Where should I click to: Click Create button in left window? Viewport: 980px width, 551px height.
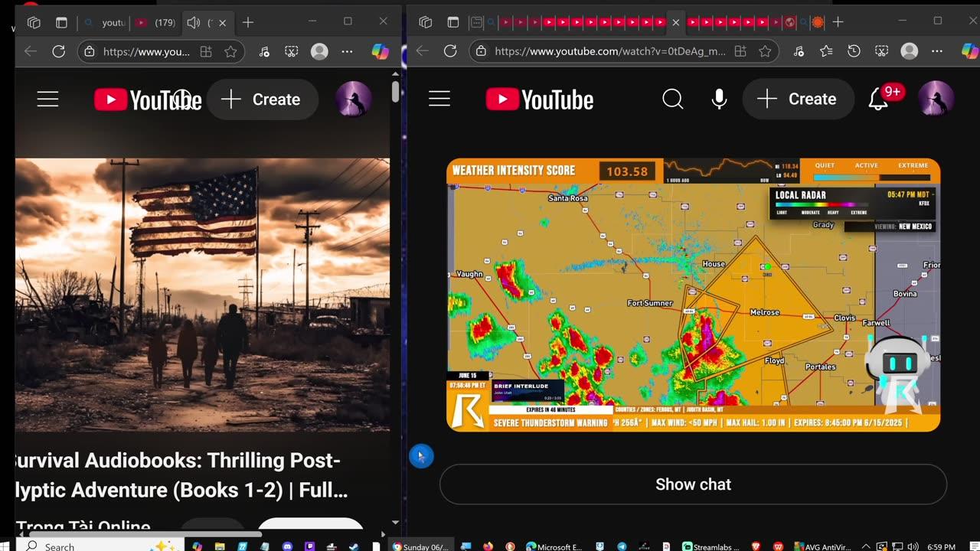[262, 99]
